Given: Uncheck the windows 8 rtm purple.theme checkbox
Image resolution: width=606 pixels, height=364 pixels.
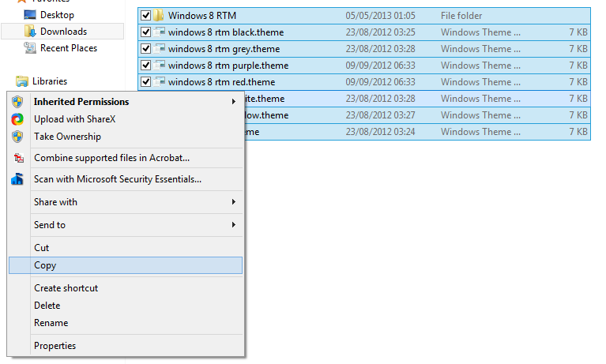Looking at the screenshot, I should pos(145,66).
